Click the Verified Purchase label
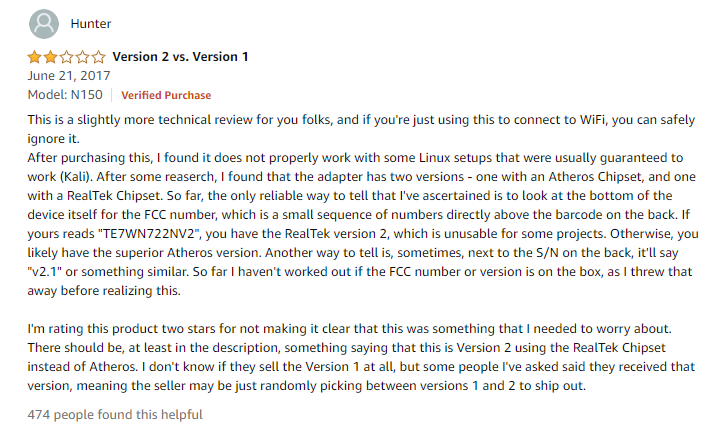Image resolution: width=726 pixels, height=429 pixels. point(166,95)
